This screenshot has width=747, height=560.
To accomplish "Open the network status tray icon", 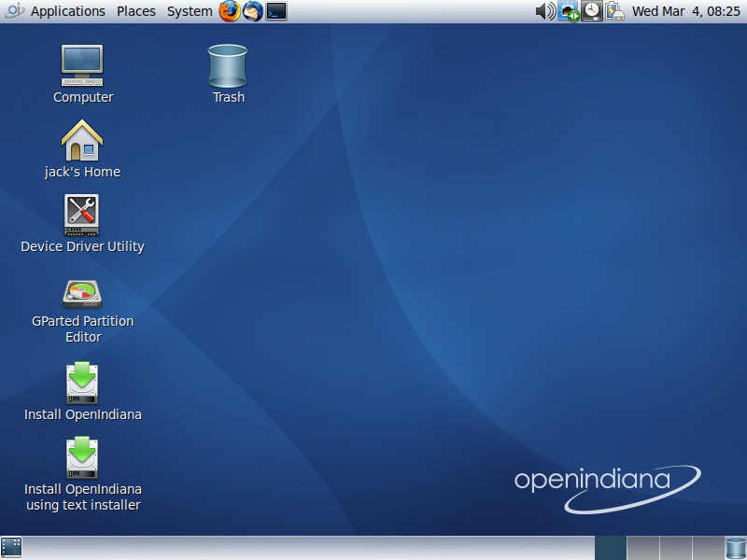I will point(569,11).
